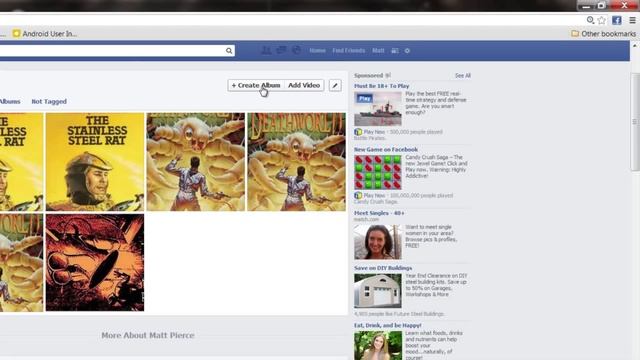Viewport: 640px width, 360px height.
Task: Click the blue Play badge on battleship ad
Action: coord(364,98)
